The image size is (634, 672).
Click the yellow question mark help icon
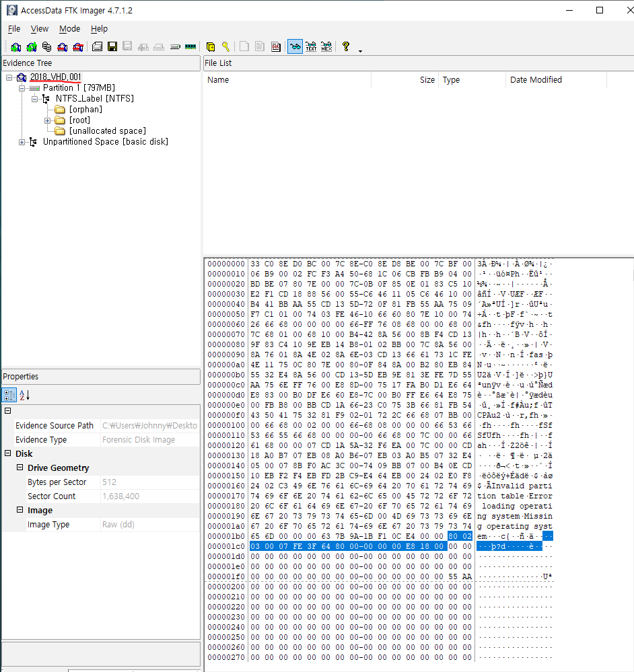coord(346,46)
